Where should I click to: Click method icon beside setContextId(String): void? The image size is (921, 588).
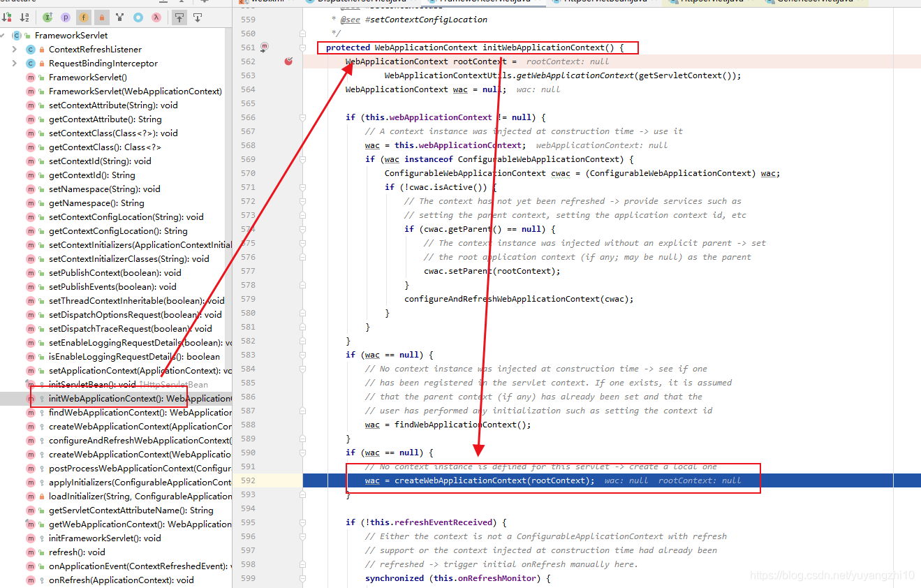tap(31, 161)
